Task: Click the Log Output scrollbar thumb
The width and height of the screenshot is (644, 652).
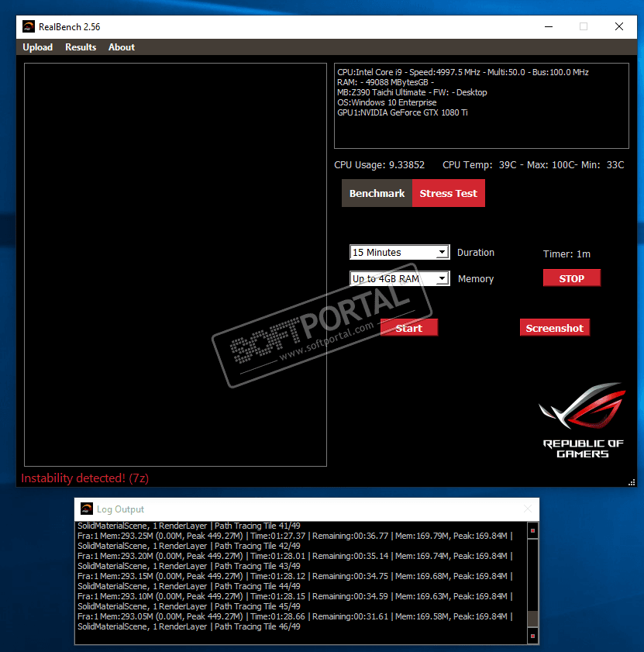Action: (x=532, y=619)
